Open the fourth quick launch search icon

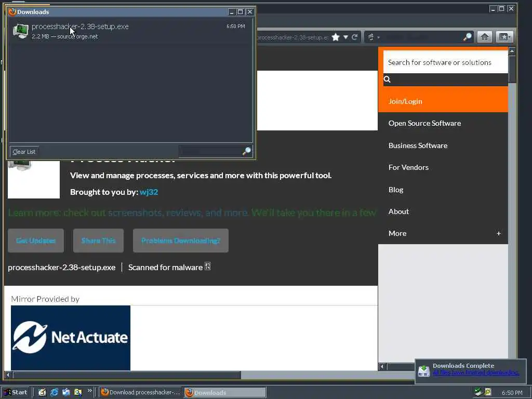pyautogui.click(x=78, y=392)
